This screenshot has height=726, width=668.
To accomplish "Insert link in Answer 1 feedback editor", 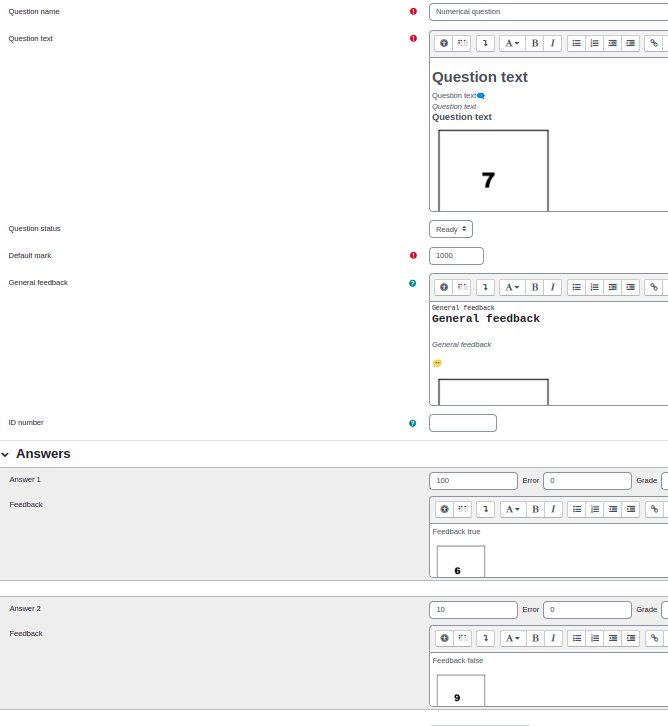I will 654,509.
